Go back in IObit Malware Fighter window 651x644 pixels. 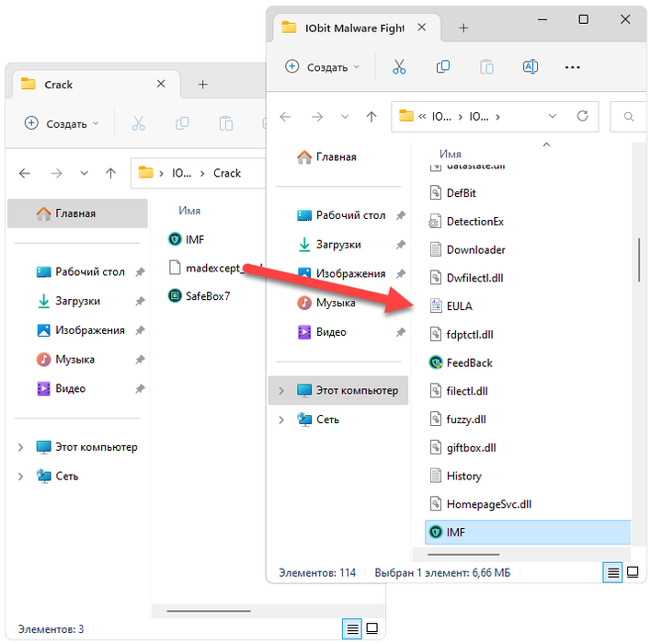(x=285, y=117)
